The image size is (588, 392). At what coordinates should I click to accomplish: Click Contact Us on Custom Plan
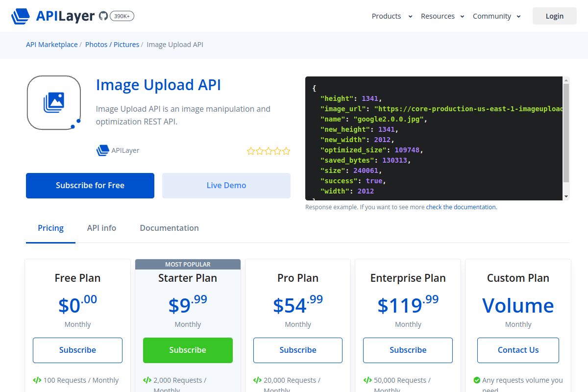[x=518, y=350]
